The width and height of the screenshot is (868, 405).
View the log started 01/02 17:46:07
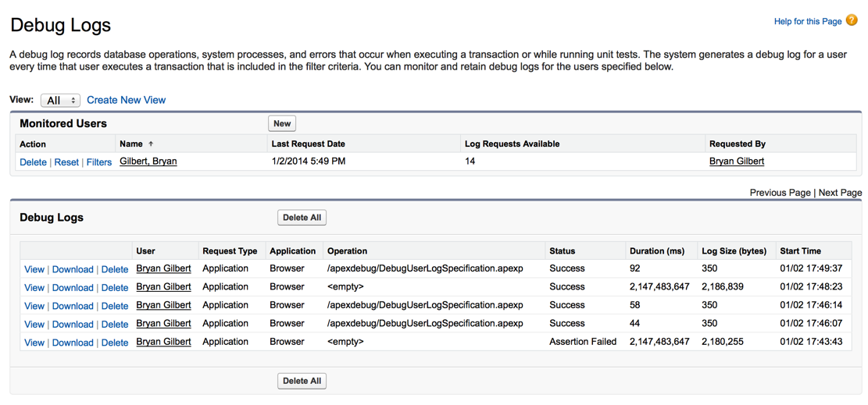(x=34, y=324)
